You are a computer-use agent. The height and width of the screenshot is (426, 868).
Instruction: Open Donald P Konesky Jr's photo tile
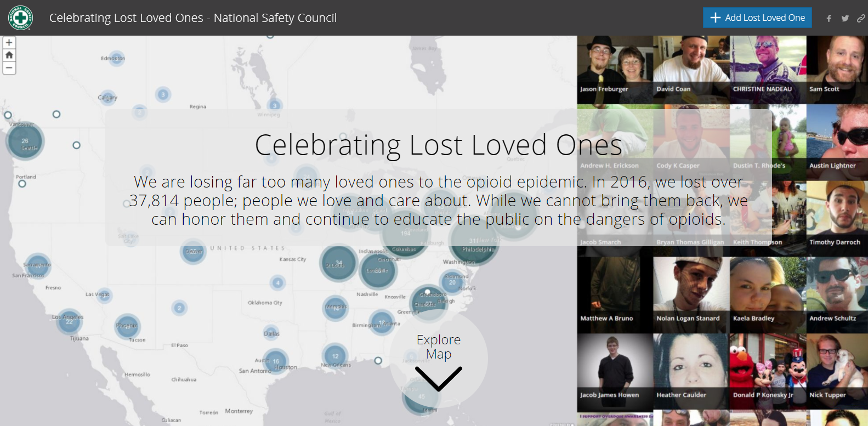pyautogui.click(x=768, y=371)
